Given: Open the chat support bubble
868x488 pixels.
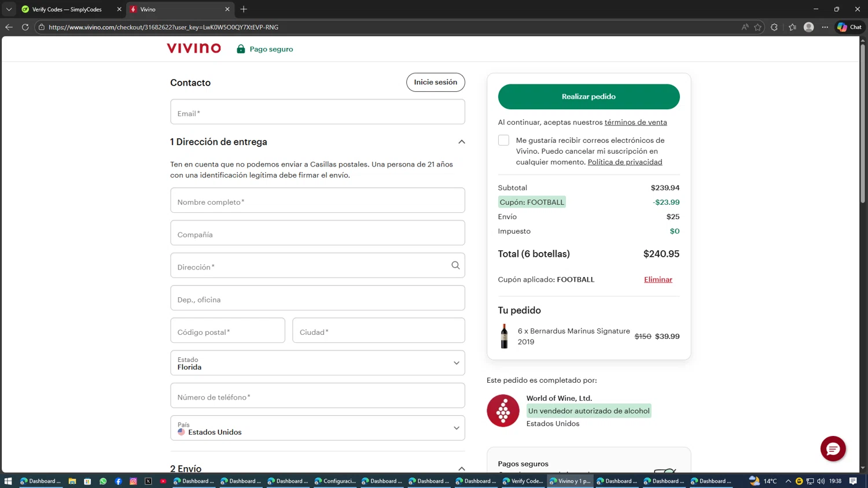Looking at the screenshot, I should point(833,449).
